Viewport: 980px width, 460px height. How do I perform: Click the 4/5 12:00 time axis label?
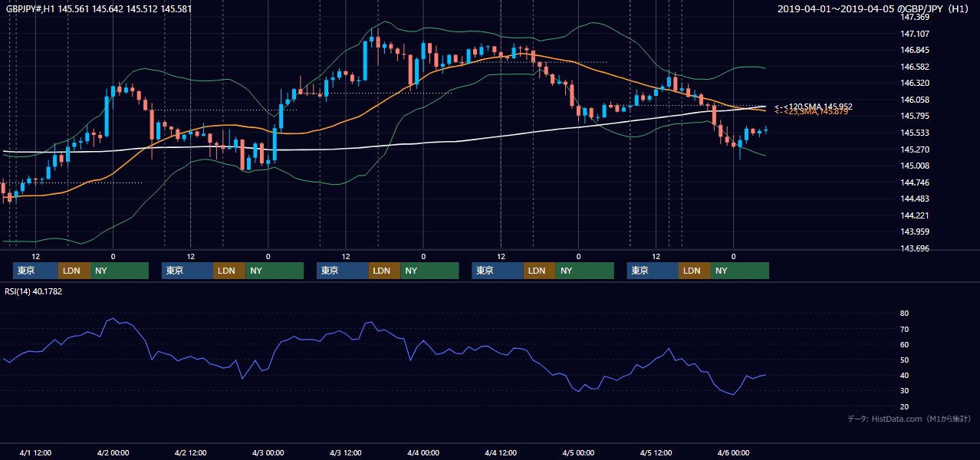coord(656,452)
